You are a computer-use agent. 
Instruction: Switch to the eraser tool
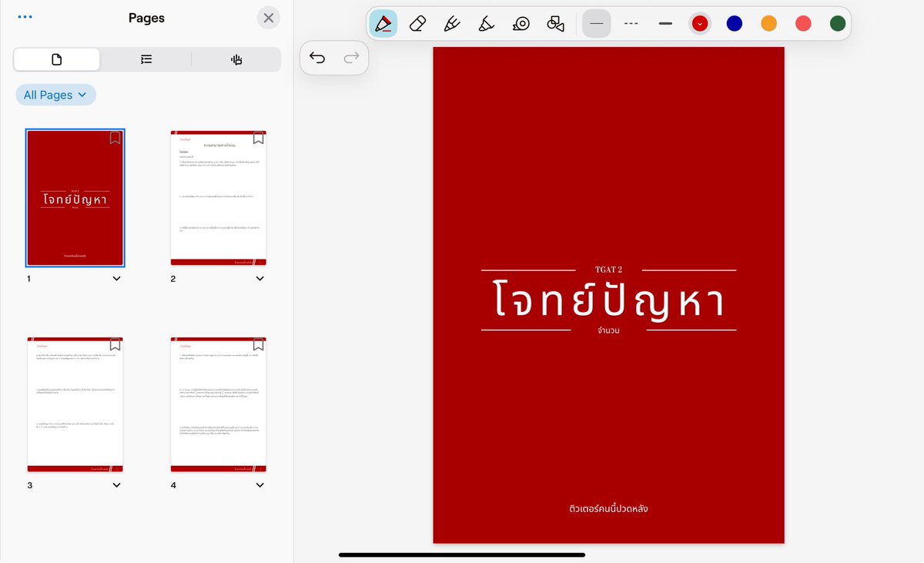tap(417, 23)
